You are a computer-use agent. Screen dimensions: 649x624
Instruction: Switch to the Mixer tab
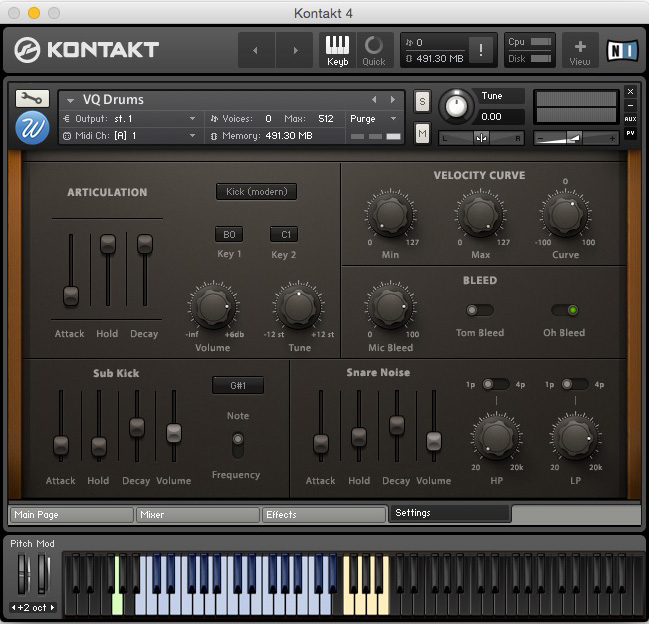coord(198,515)
